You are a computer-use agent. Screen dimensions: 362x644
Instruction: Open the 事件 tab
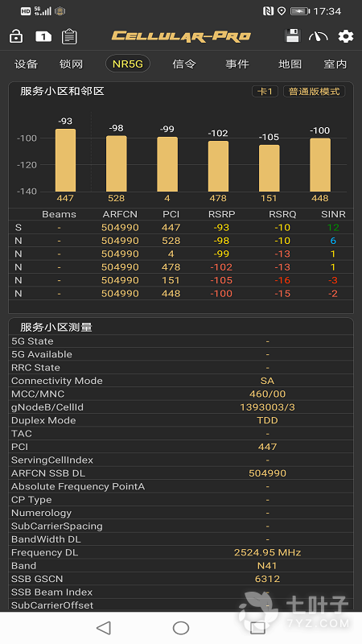click(x=237, y=64)
